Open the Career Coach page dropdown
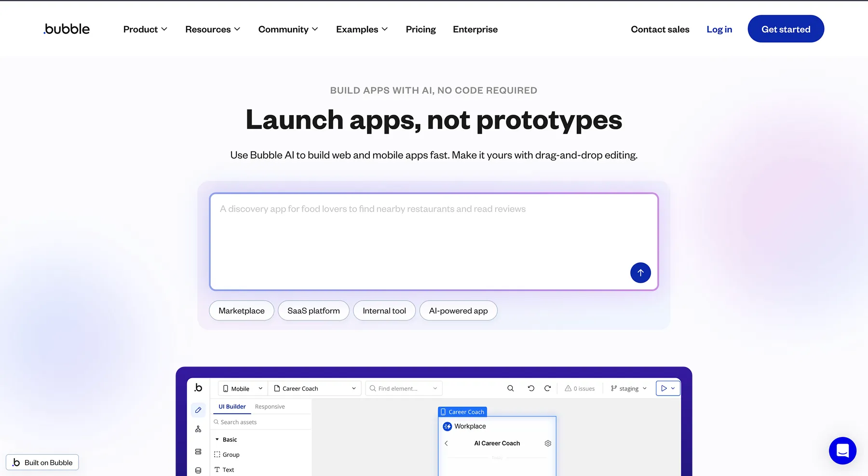The height and width of the screenshot is (476, 868). tap(314, 388)
